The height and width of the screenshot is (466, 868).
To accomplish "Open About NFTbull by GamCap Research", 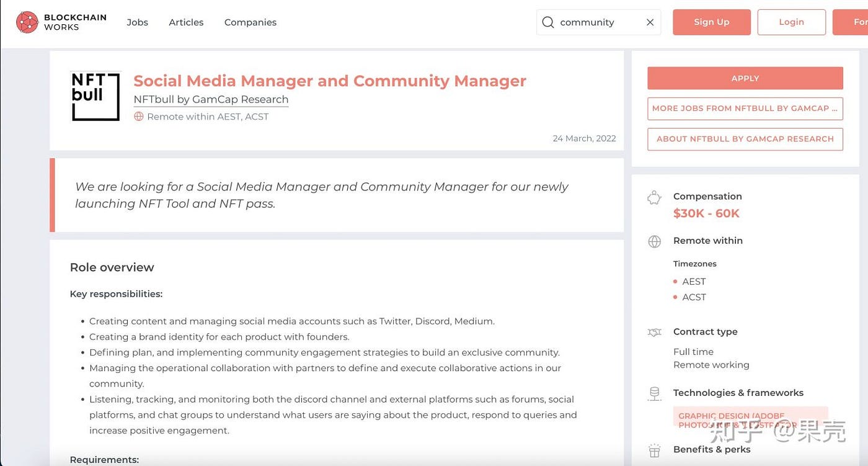I will click(x=745, y=139).
